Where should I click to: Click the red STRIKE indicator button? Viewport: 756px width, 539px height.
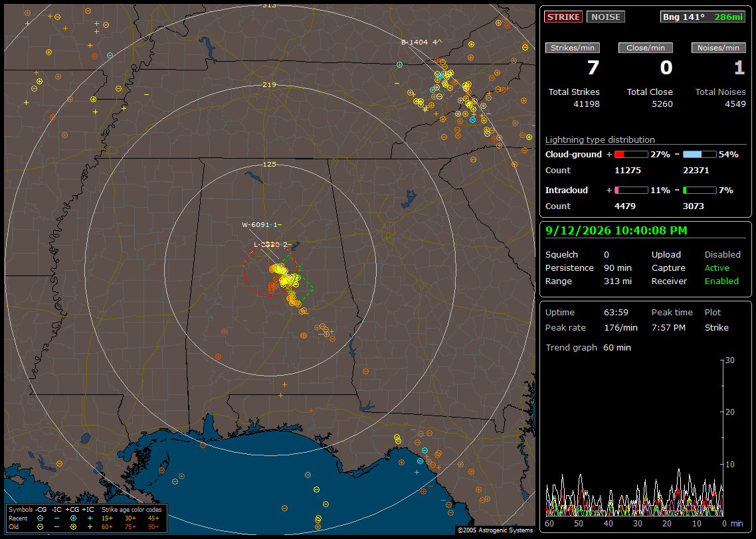[x=563, y=17]
